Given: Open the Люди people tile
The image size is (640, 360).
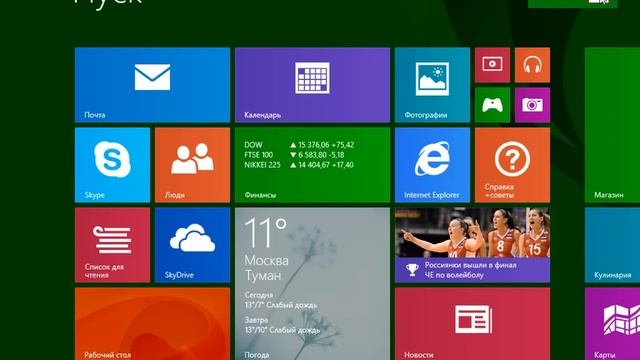Looking at the screenshot, I should pyautogui.click(x=192, y=165).
